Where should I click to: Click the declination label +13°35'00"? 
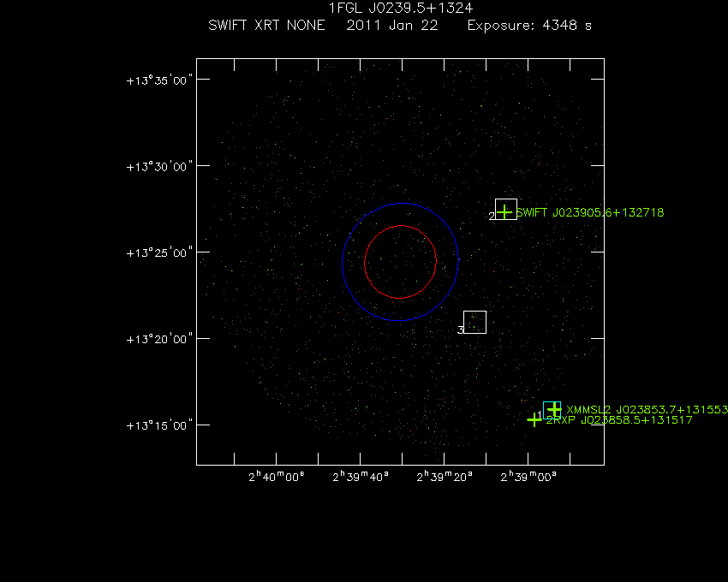tap(159, 80)
